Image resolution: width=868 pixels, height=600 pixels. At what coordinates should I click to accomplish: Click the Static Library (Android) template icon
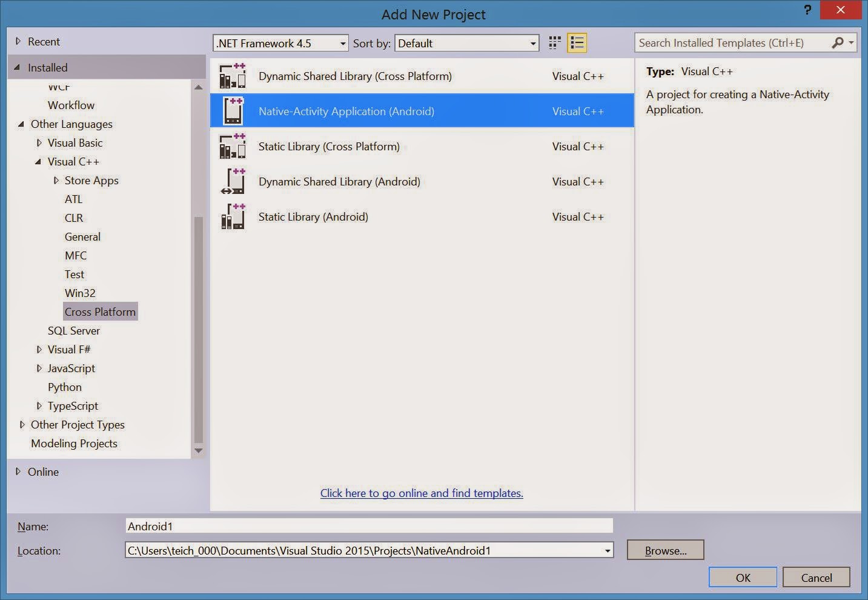[233, 216]
